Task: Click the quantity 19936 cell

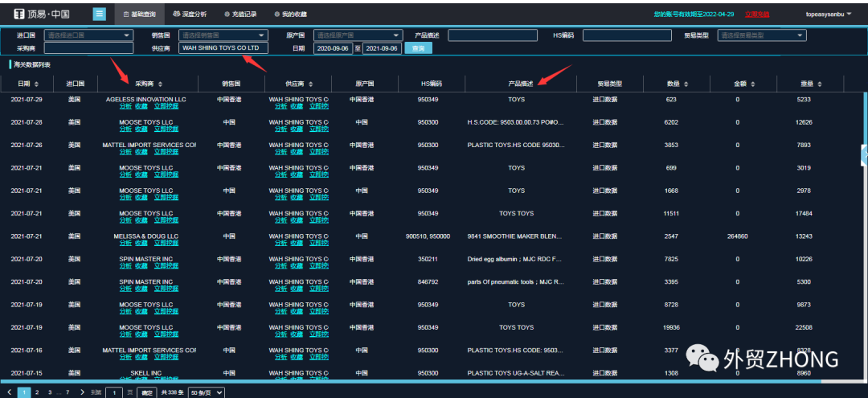Action: (x=671, y=327)
